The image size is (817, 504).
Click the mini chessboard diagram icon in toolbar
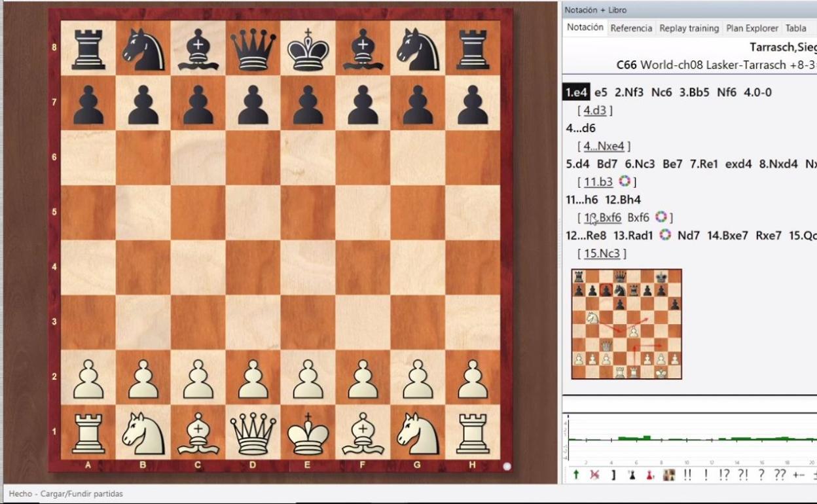click(x=668, y=475)
